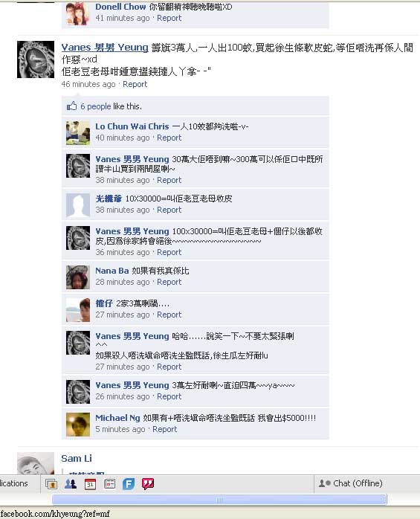Report the Lo Chun Wai Chris comment
Viewport: 420px width, 519px height.
click(x=169, y=138)
